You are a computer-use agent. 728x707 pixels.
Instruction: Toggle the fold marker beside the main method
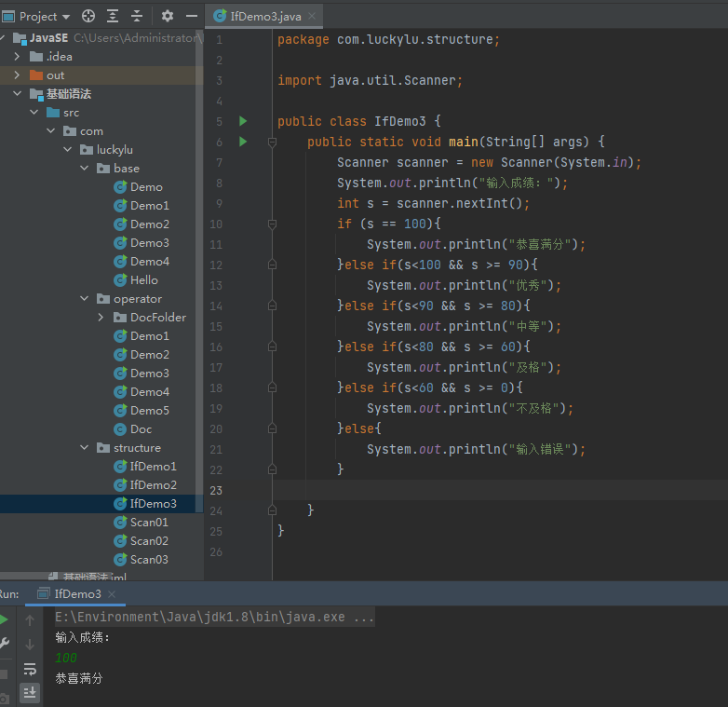click(272, 142)
